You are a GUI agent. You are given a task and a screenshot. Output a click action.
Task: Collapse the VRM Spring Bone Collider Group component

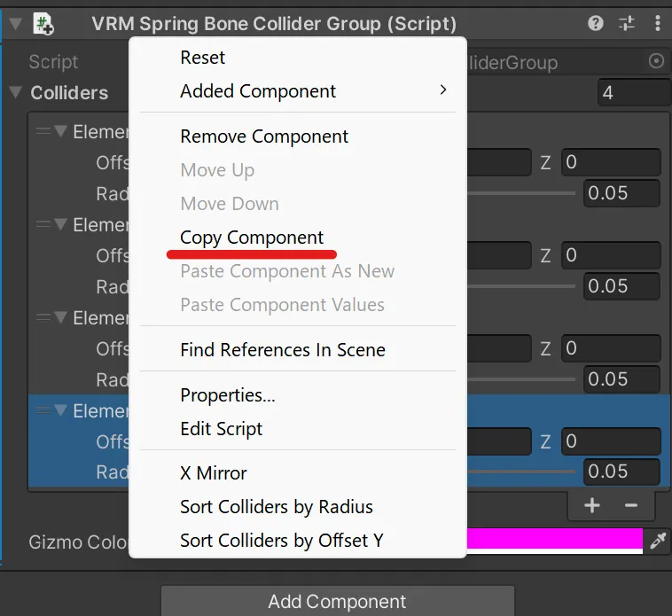click(15, 24)
